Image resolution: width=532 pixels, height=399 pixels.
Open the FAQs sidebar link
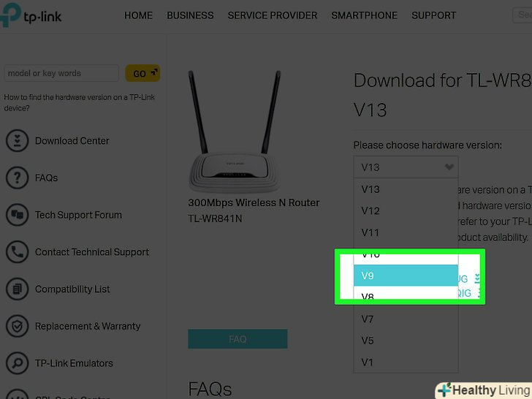coord(46,178)
